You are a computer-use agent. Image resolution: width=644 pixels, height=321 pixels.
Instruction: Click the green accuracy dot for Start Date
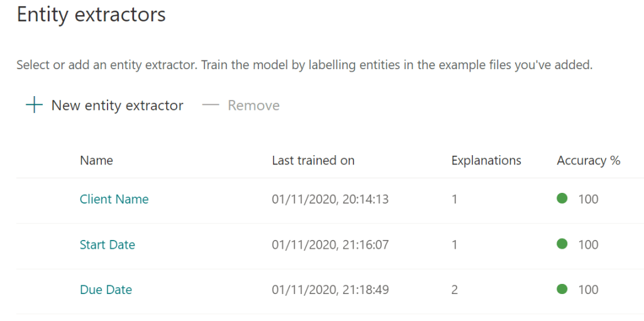coord(562,244)
